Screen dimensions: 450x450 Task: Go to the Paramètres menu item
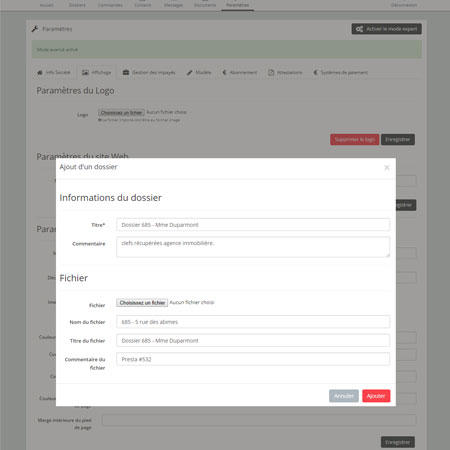[238, 5]
